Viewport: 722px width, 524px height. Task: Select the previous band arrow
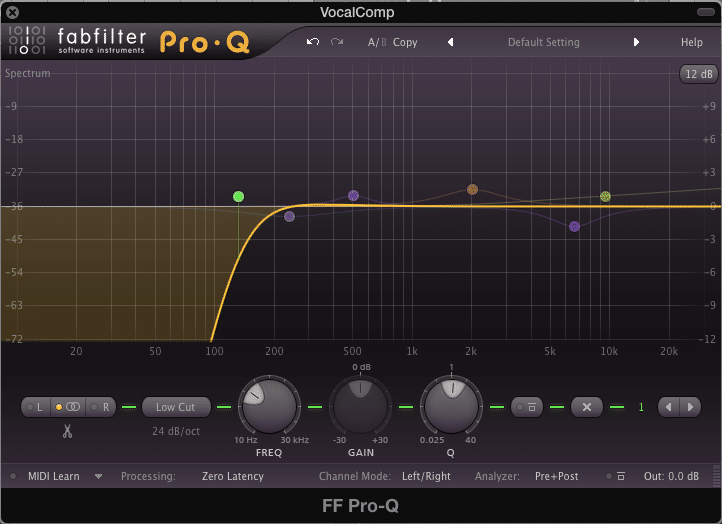point(669,407)
